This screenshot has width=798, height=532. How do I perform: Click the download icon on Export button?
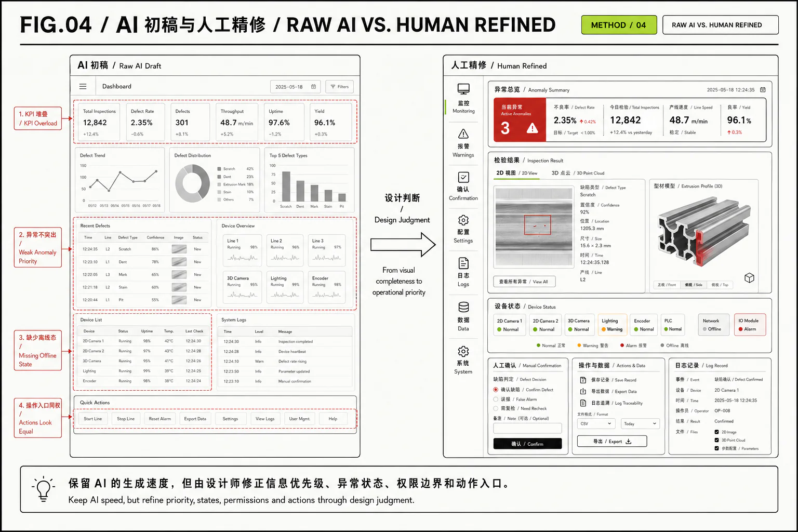[628, 442]
